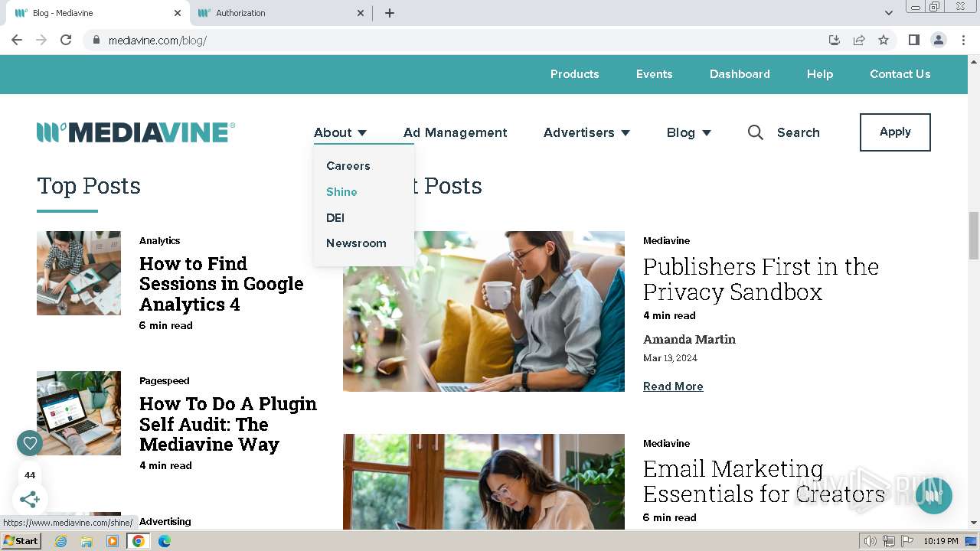Click the padlock site info icon
The height and width of the screenshot is (551, 980).
[x=96, y=40]
